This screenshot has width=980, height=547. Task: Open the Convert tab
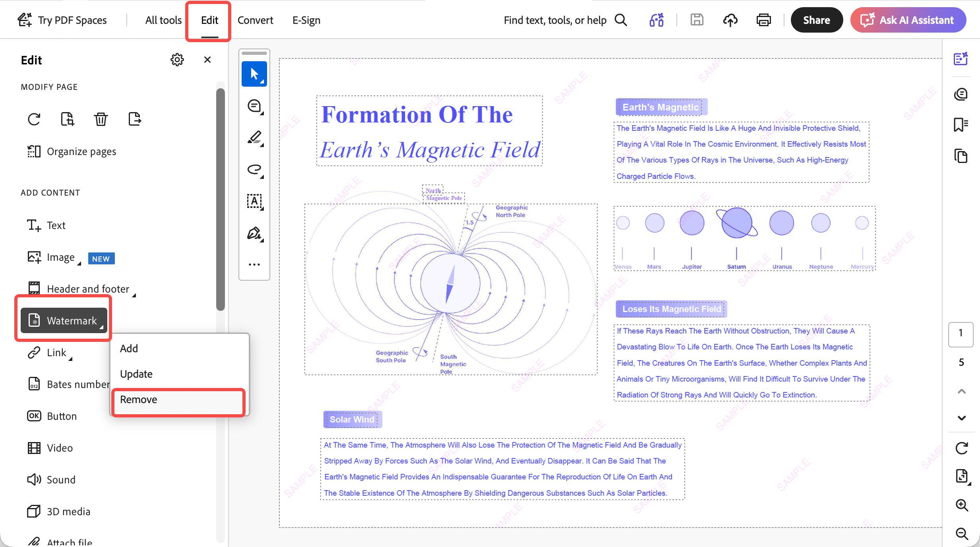(255, 20)
